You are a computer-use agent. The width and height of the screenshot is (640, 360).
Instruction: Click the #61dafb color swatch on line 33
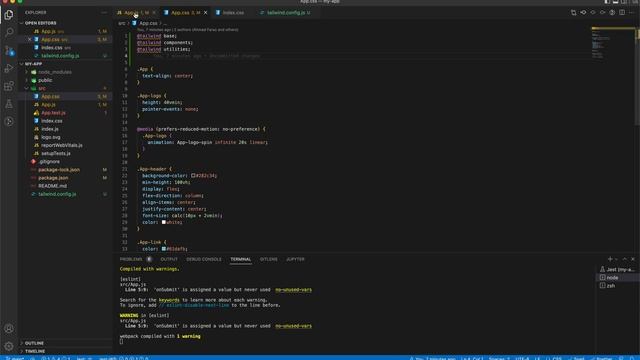(164, 249)
